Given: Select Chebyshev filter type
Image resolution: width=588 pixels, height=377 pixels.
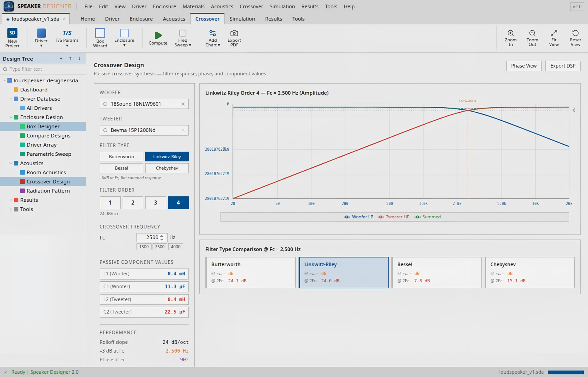Looking at the screenshot, I should point(167,168).
